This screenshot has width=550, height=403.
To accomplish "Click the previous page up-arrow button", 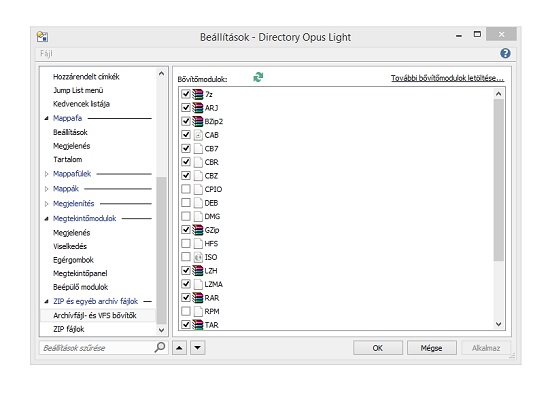I will click(179, 348).
